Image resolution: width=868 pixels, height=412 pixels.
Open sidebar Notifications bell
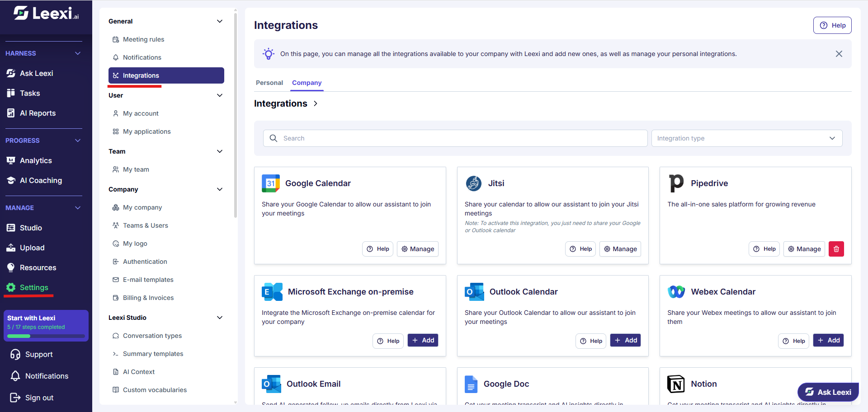[x=39, y=376]
